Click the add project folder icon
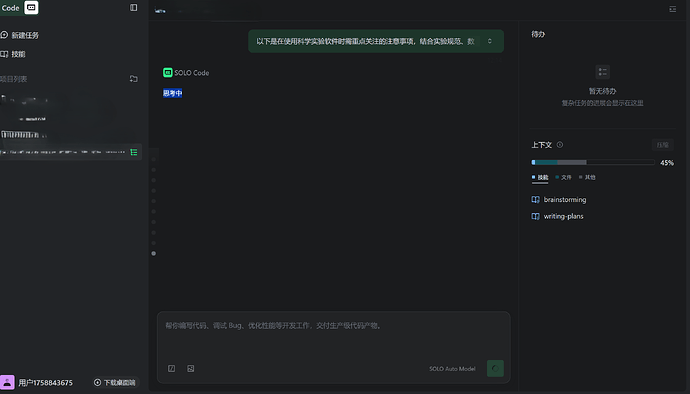Screen dimensions: 690x394 (133, 79)
